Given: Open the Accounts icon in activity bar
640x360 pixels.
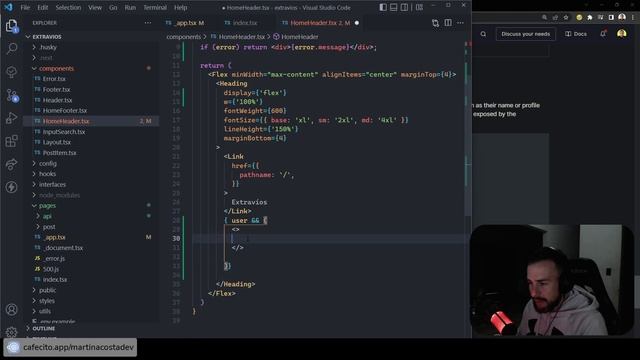Looking at the screenshot, I should pos(11,309).
